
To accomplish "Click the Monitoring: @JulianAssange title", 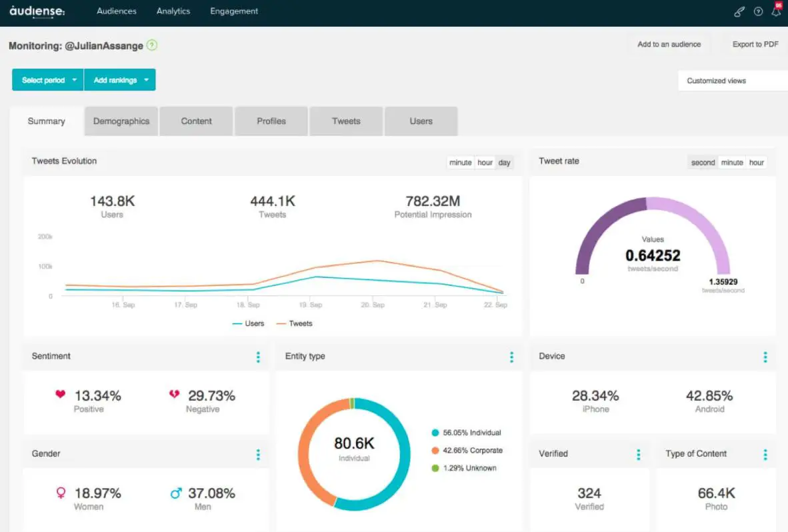I will (76, 46).
